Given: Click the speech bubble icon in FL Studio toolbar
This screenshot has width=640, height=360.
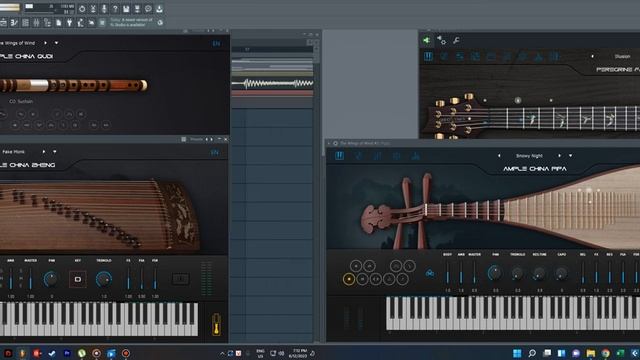Looking at the screenshot, I should tap(148, 9).
